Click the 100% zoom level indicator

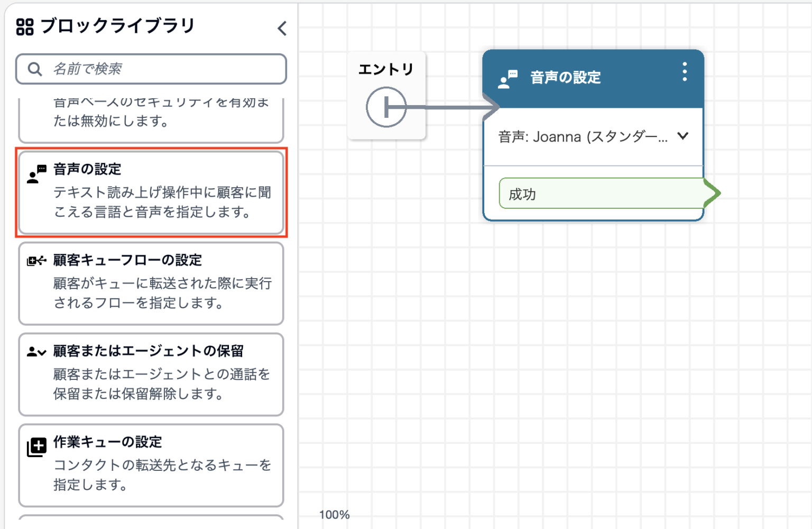[x=335, y=514]
